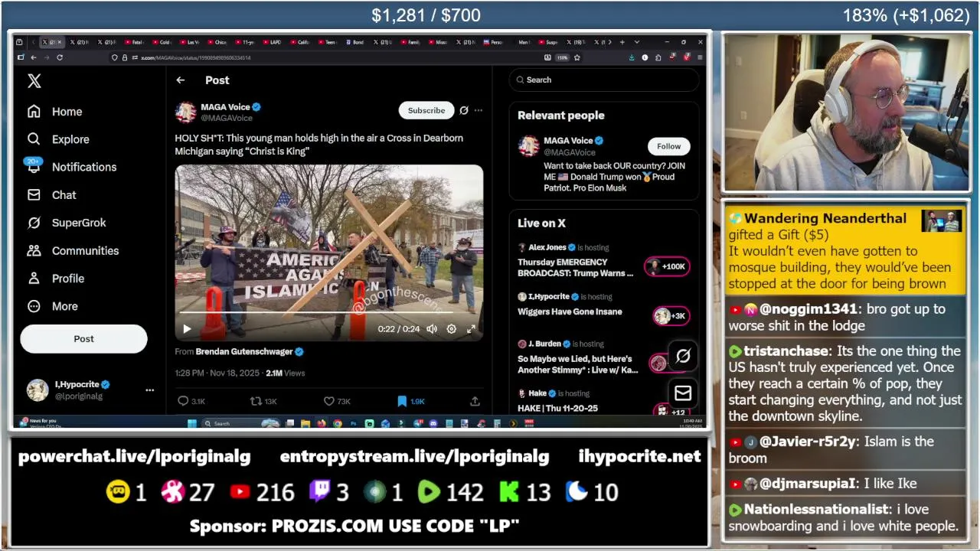Switch to the Bond browser tab
Screen dimensions: 980x551
358,42
